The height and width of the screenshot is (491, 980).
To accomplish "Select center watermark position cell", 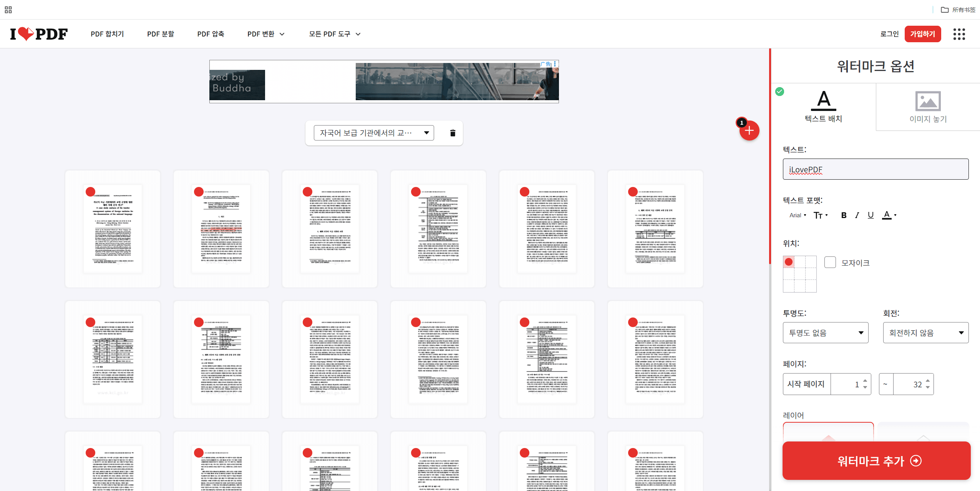I will pyautogui.click(x=800, y=274).
